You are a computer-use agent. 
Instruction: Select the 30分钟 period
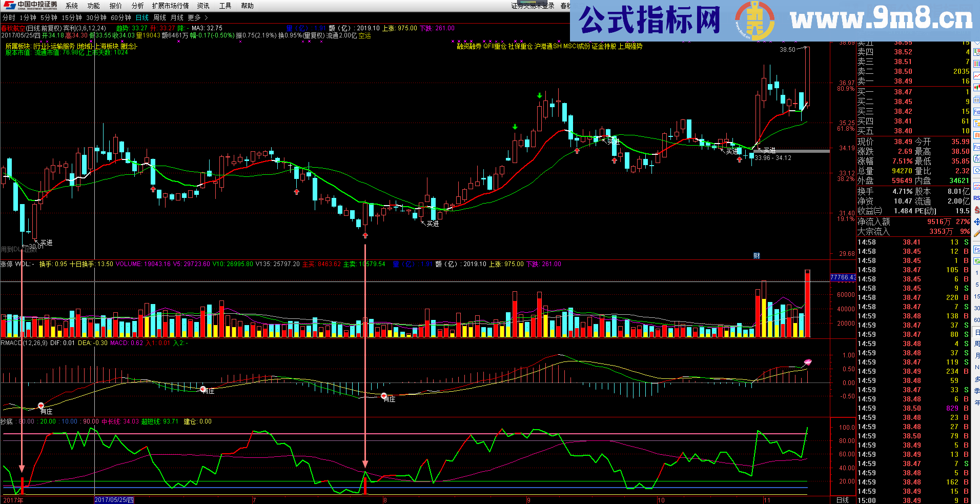point(96,17)
